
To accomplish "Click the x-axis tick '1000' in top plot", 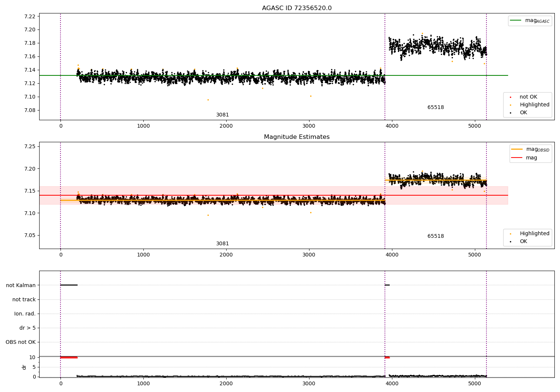I will pyautogui.click(x=143, y=126).
